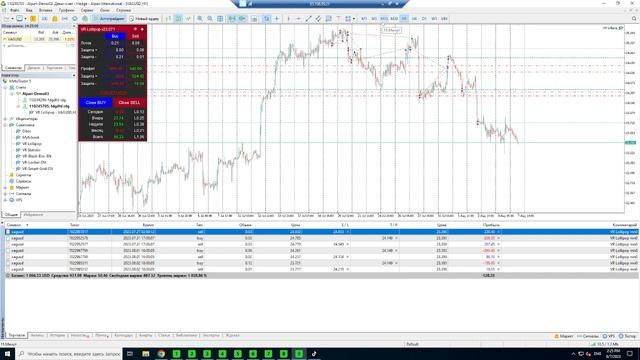Open Детали tab in Market Watch

tap(34, 68)
